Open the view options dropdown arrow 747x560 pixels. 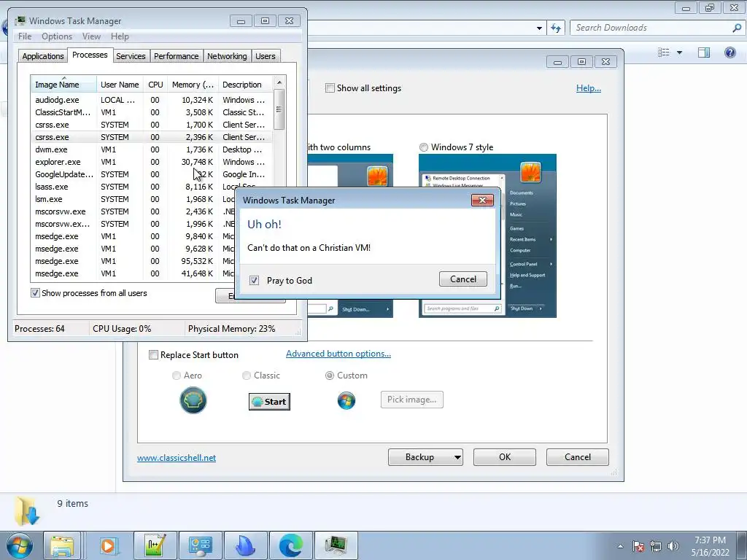click(x=679, y=52)
